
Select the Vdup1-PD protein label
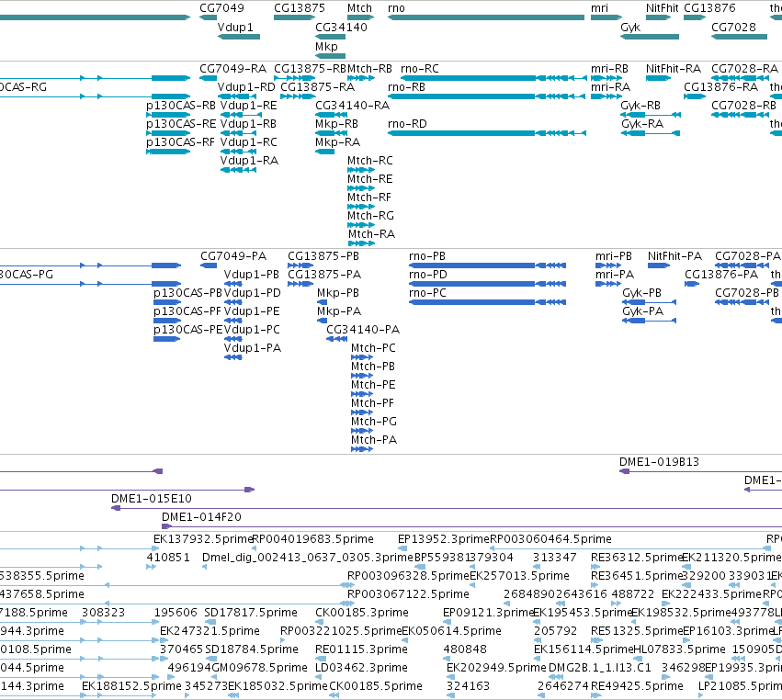(253, 293)
